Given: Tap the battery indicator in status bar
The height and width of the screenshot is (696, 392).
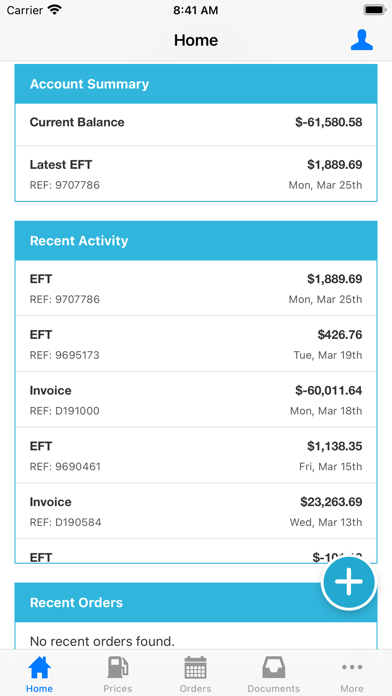Looking at the screenshot, I should 375,10.
